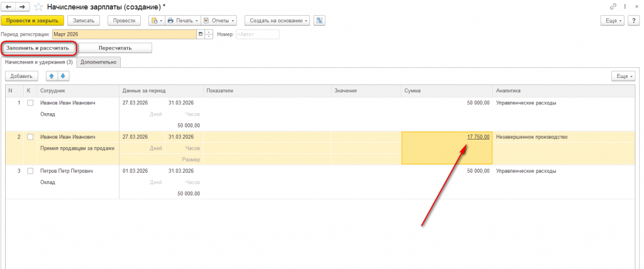Move row up with blue arrow
This screenshot has height=269, width=644.
[52, 76]
